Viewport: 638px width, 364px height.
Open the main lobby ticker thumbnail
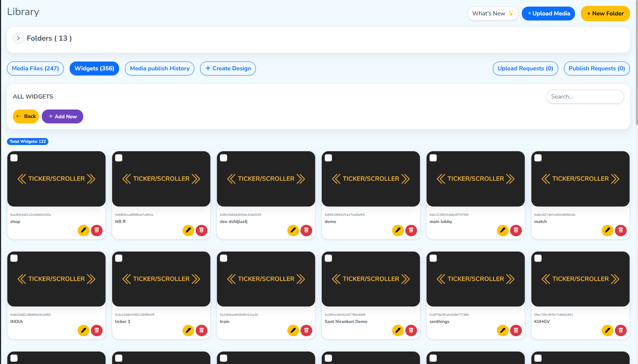(476, 179)
